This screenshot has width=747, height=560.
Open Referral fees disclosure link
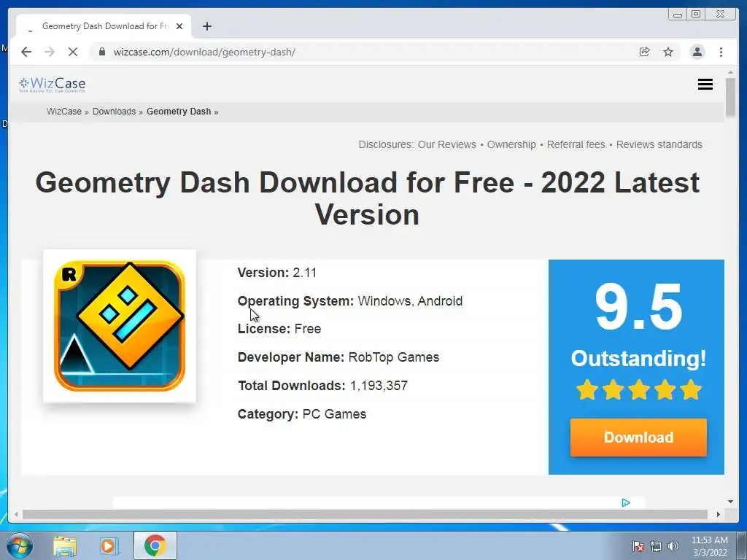(x=576, y=144)
